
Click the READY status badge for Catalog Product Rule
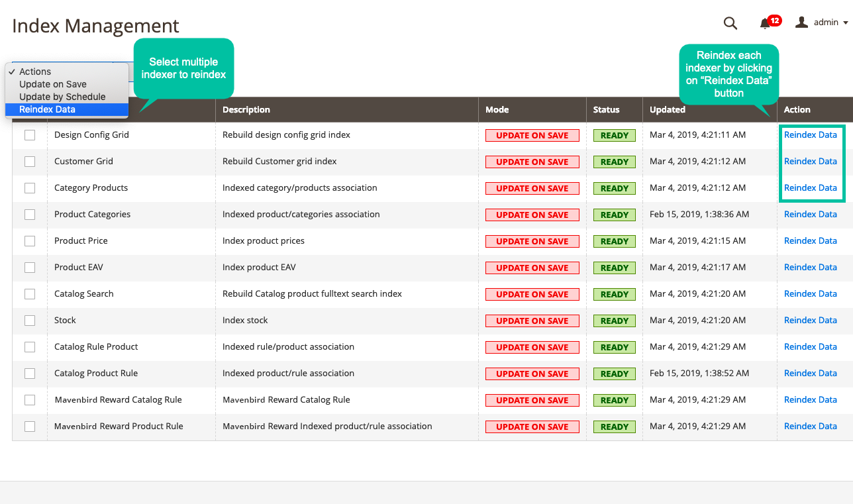(615, 374)
